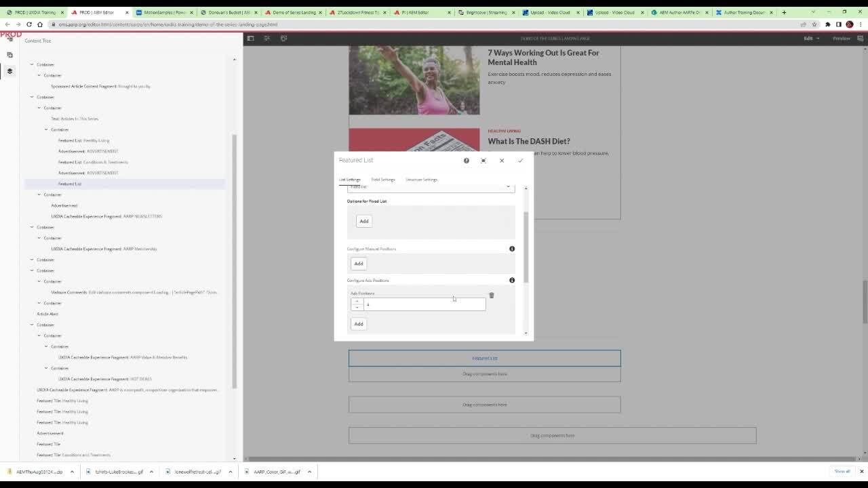This screenshot has height=488, width=868.
Task: Click the Content Tree scrollbar
Action: point(235,261)
